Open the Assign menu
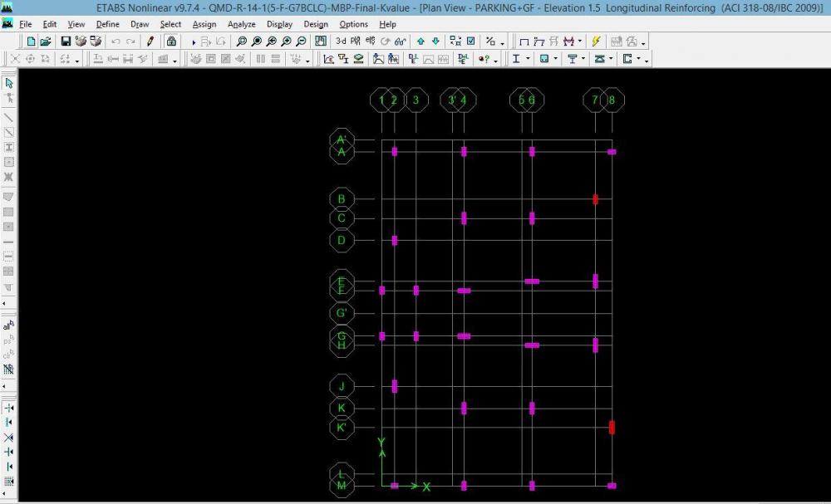The height and width of the screenshot is (504, 831). pos(204,24)
